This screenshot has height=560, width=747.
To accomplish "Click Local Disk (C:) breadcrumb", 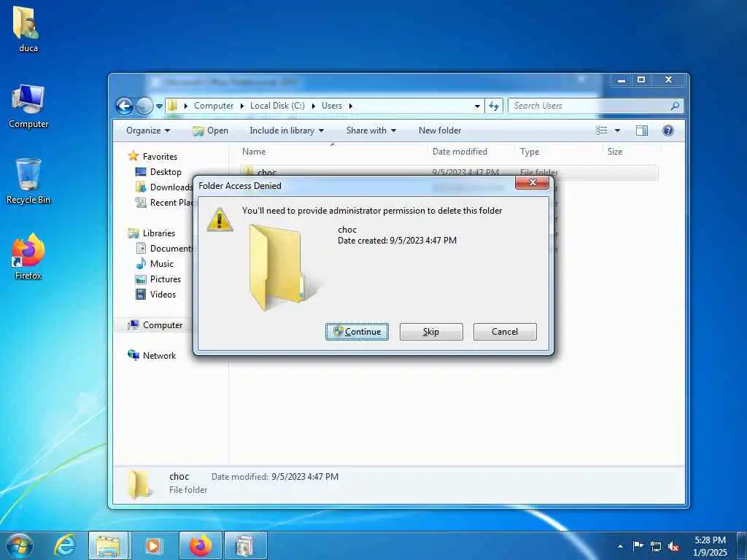I will pos(277,106).
